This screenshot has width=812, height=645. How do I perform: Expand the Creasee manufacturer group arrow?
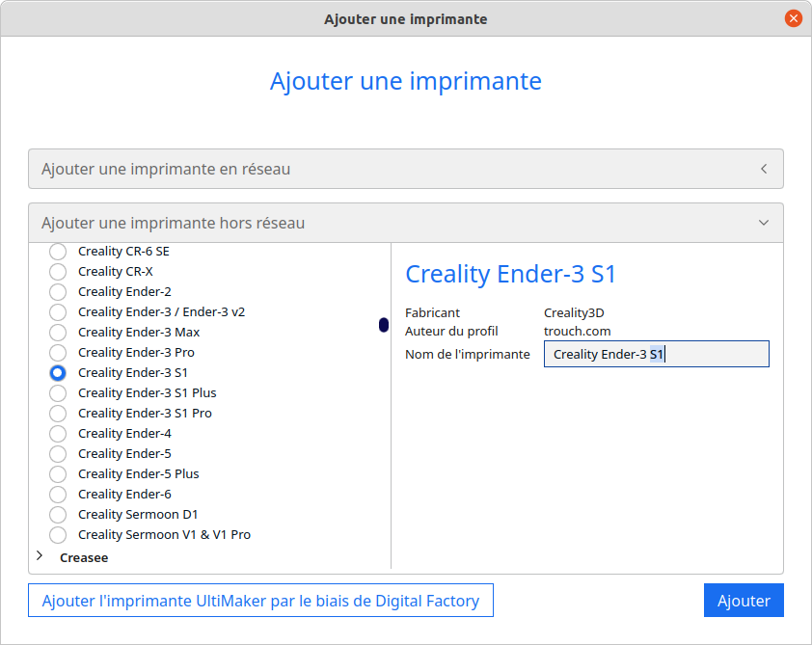40,556
